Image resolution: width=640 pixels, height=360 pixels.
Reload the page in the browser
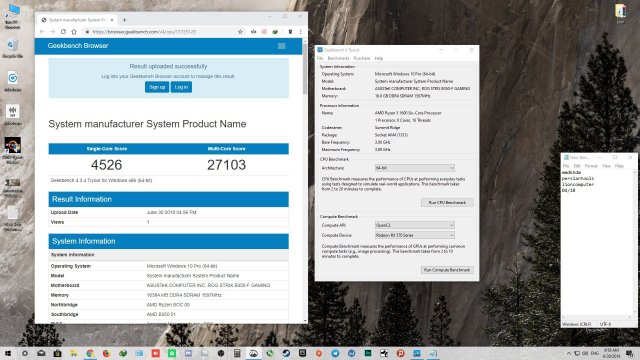[63, 31]
